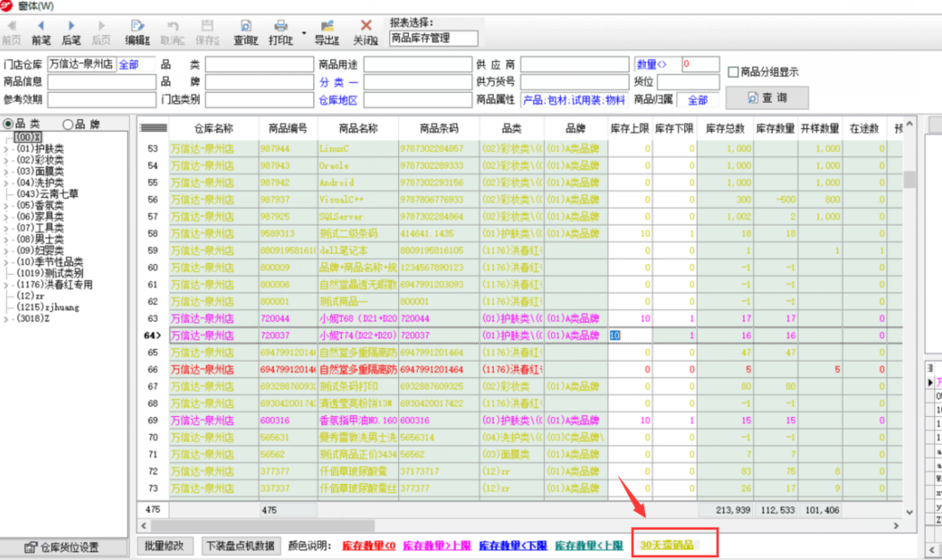Go to next record (后笔)
Image resolution: width=942 pixels, height=560 pixels.
[x=71, y=32]
